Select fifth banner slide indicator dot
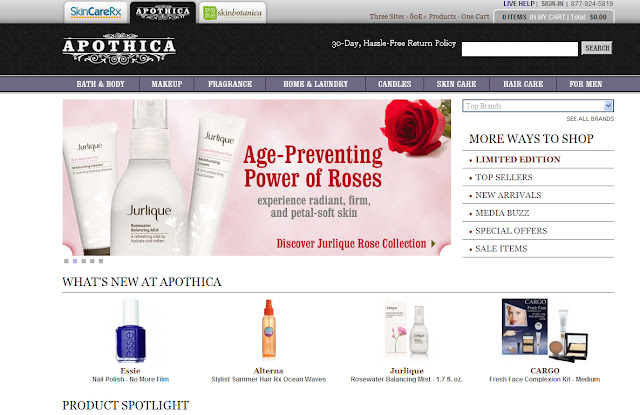Screen dimensions: 640x415 pyautogui.click(x=101, y=261)
